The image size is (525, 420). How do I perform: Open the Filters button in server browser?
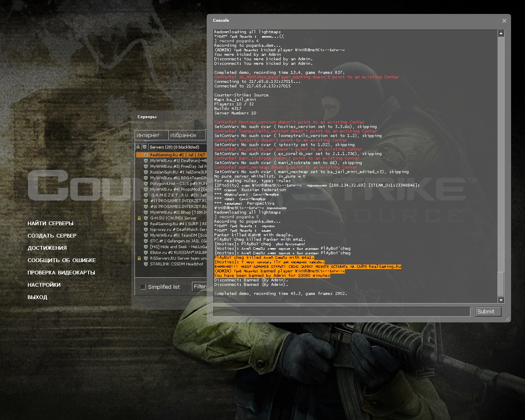coord(199,287)
